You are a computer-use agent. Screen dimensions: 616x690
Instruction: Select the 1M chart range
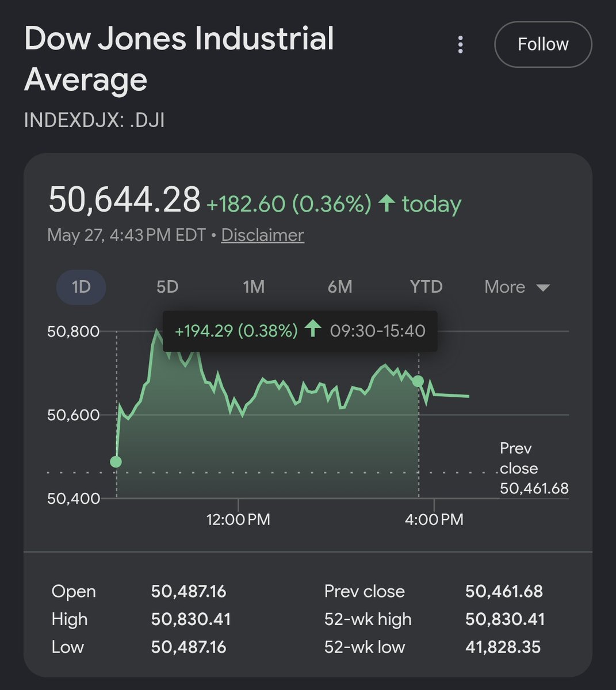pos(254,287)
